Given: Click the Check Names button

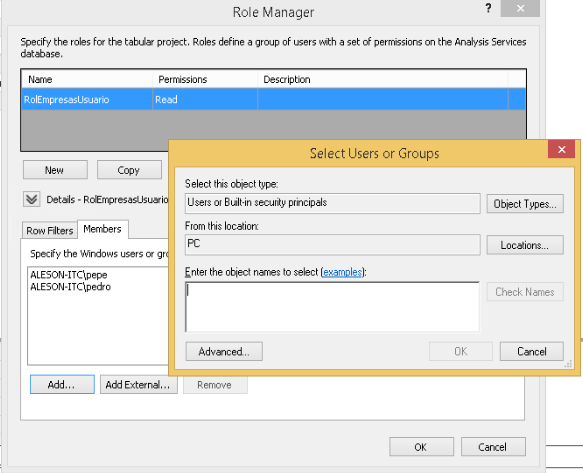Looking at the screenshot, I should click(x=525, y=292).
